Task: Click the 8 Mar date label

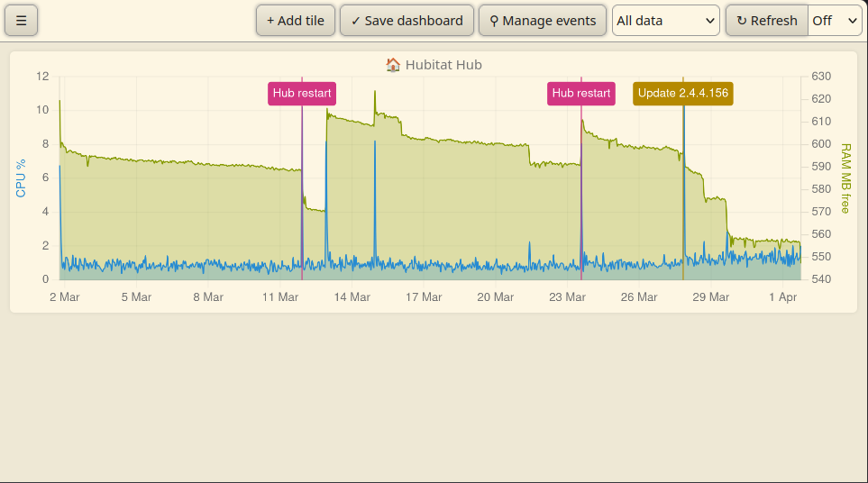Action: point(208,297)
